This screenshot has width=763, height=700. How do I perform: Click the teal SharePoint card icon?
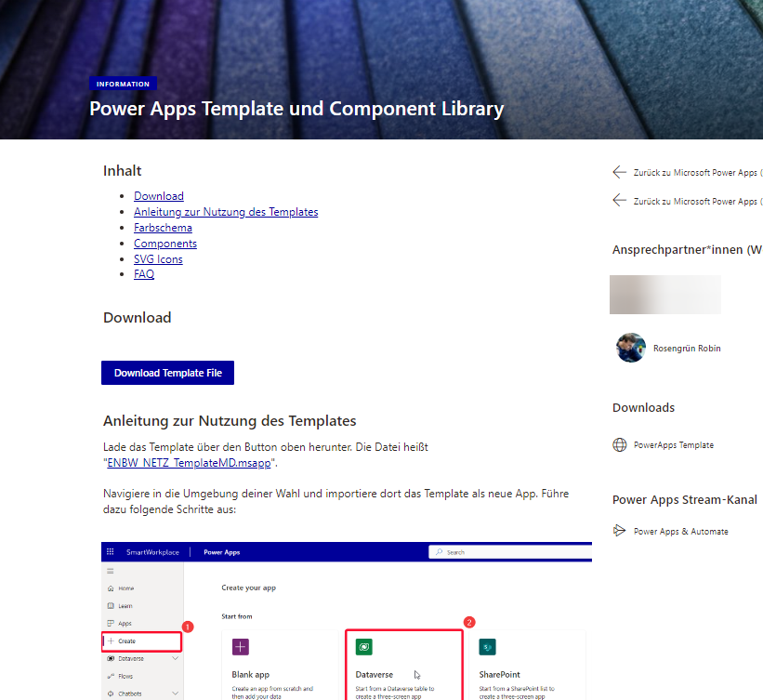tap(488, 647)
